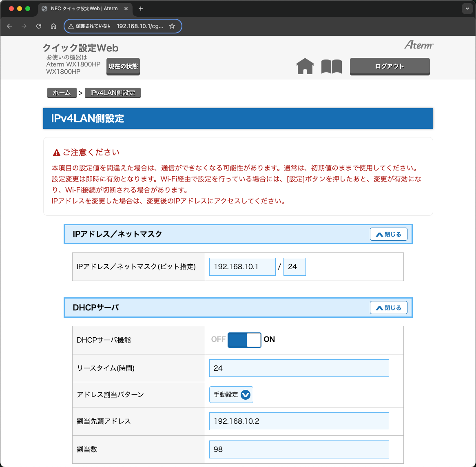The width and height of the screenshot is (476, 467).
Task: Open a new browser tab with plus
Action: (x=141, y=9)
